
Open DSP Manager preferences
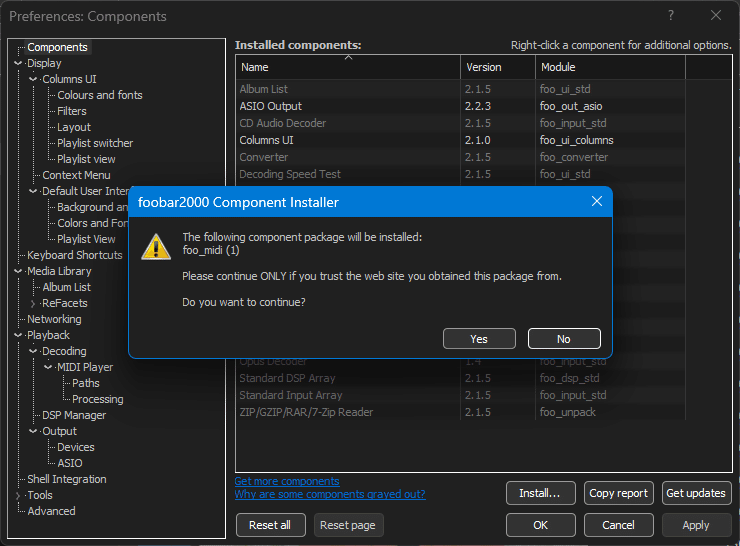(x=74, y=415)
